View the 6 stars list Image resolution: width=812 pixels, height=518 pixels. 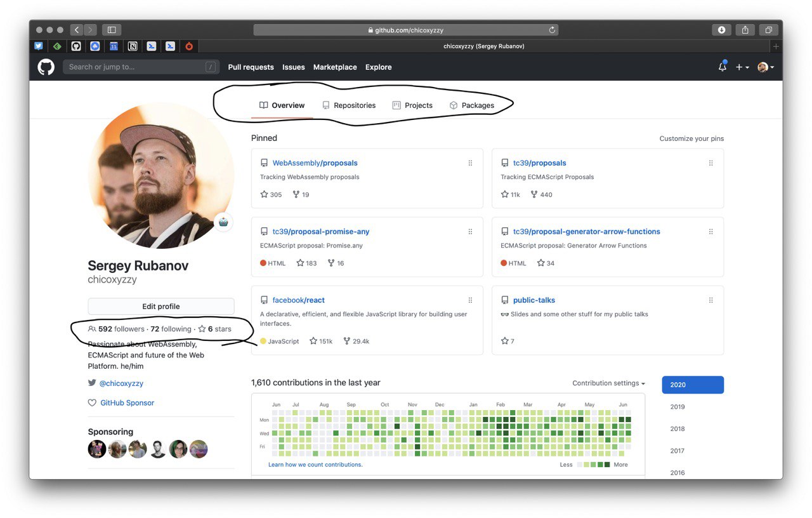coord(214,329)
